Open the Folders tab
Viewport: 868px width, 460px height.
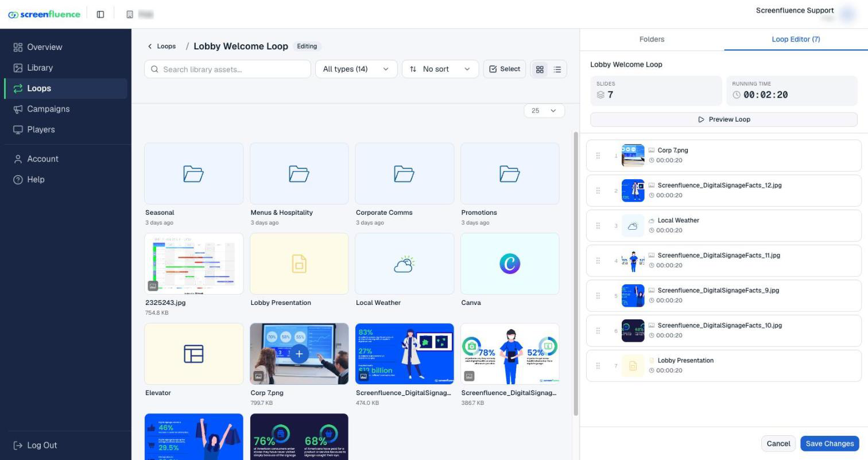point(652,39)
